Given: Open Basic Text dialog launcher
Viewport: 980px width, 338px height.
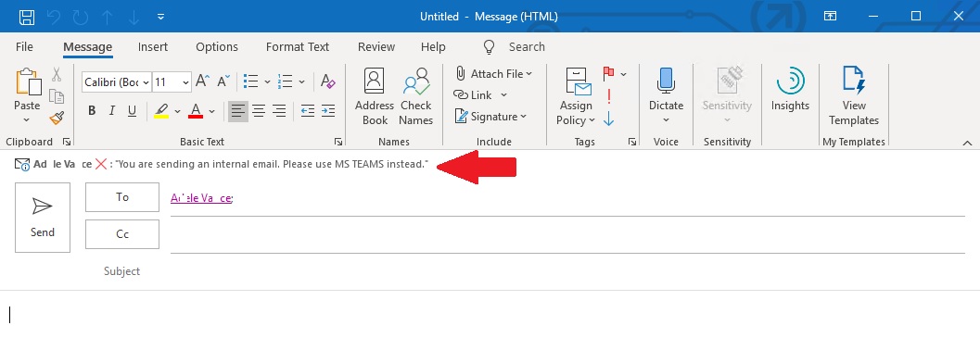Looking at the screenshot, I should [x=338, y=142].
